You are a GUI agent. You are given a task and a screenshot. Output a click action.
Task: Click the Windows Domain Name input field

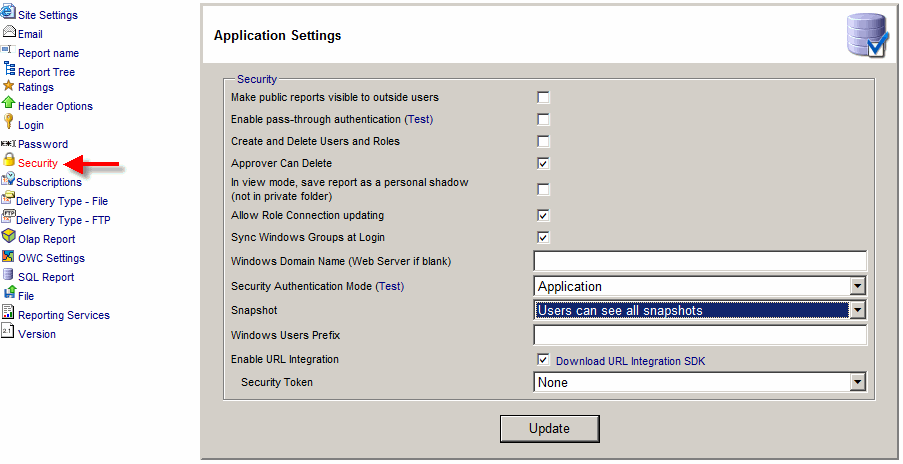tap(700, 261)
